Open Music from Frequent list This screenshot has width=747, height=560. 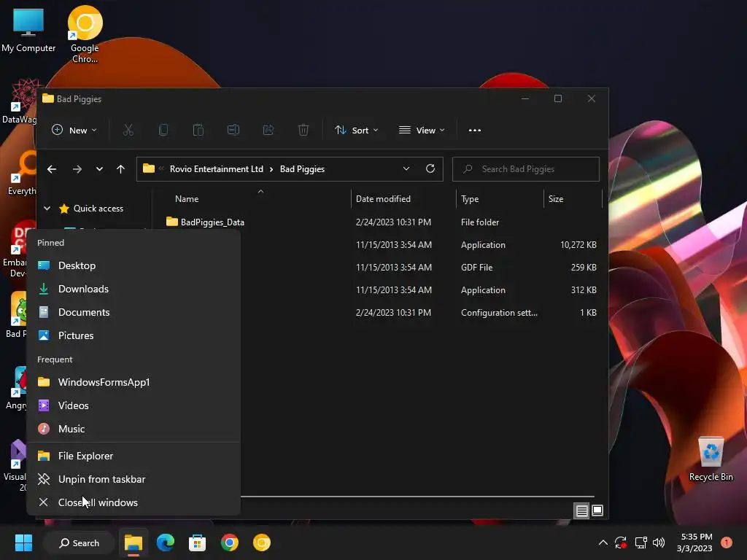pos(133,429)
